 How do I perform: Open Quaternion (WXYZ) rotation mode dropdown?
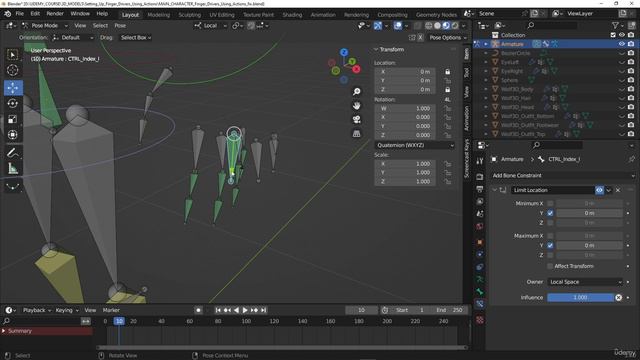click(415, 145)
